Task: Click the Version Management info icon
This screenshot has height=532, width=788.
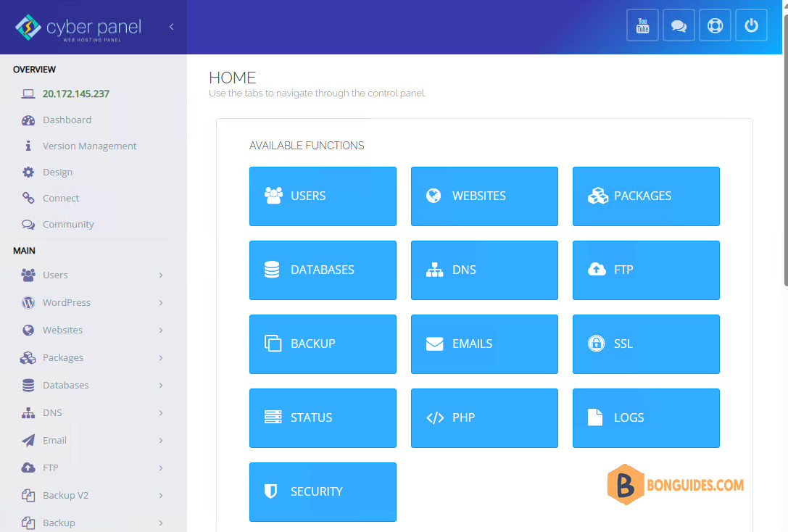Action: pos(28,146)
